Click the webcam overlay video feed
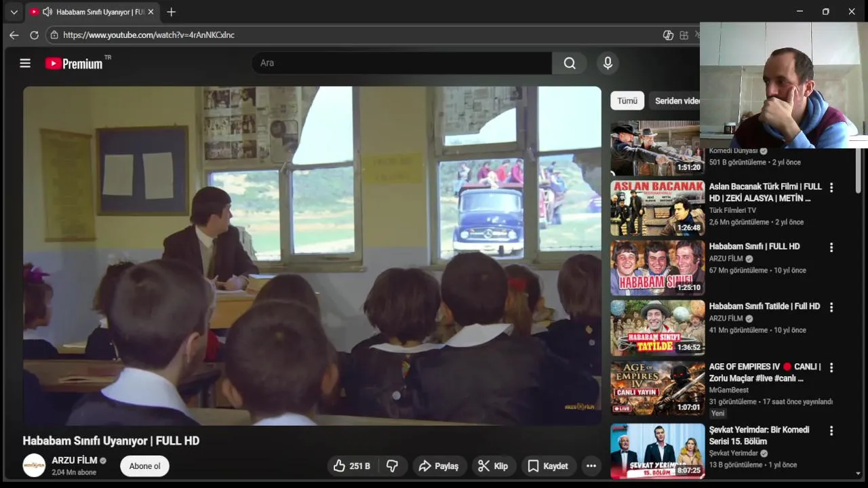Viewport: 868px width, 488px height. click(x=784, y=85)
